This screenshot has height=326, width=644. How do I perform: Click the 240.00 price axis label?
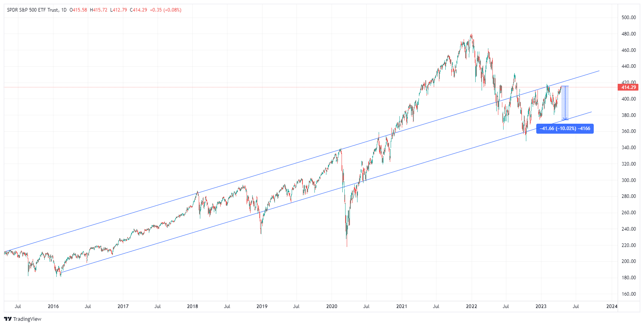tap(628, 229)
